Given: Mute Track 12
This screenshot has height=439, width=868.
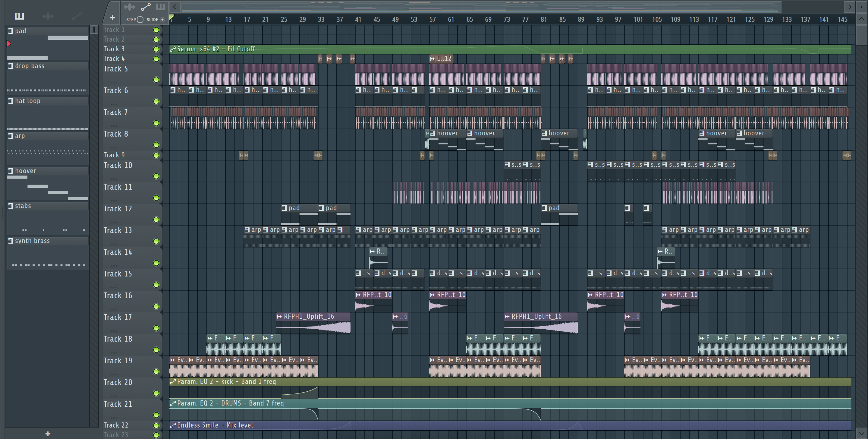Looking at the screenshot, I should click(156, 220).
